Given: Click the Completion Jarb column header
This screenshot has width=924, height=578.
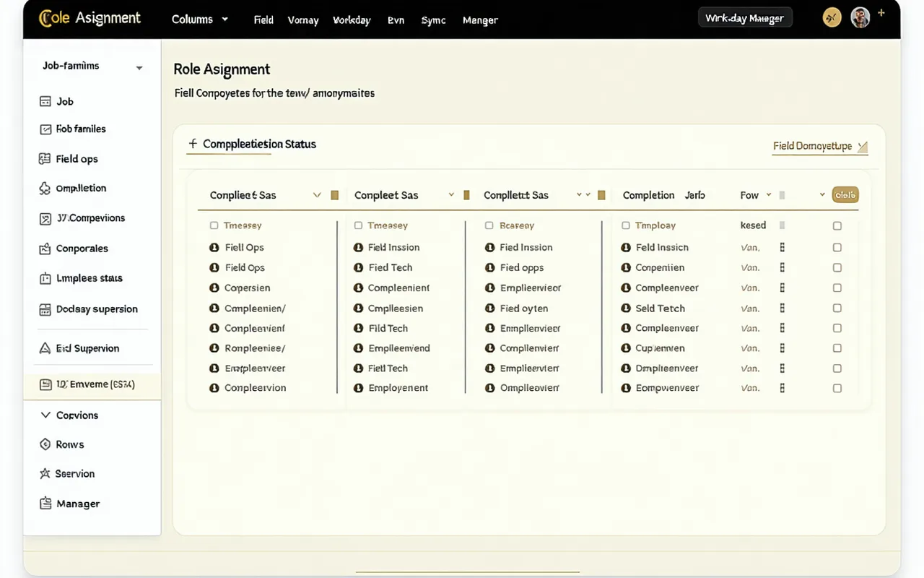Looking at the screenshot, I should pos(663,195).
